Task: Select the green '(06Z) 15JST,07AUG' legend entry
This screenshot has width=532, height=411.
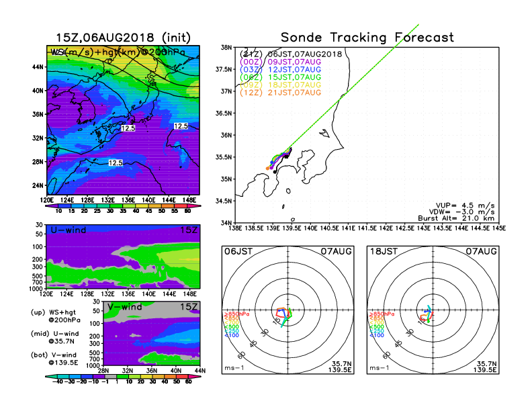Action: click(280, 77)
